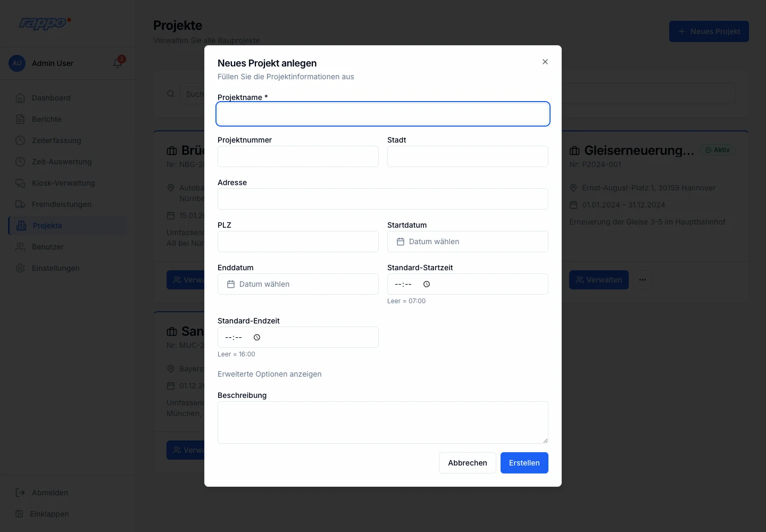
Task: Go to Zeit-Auswertung page
Action: 68,162
